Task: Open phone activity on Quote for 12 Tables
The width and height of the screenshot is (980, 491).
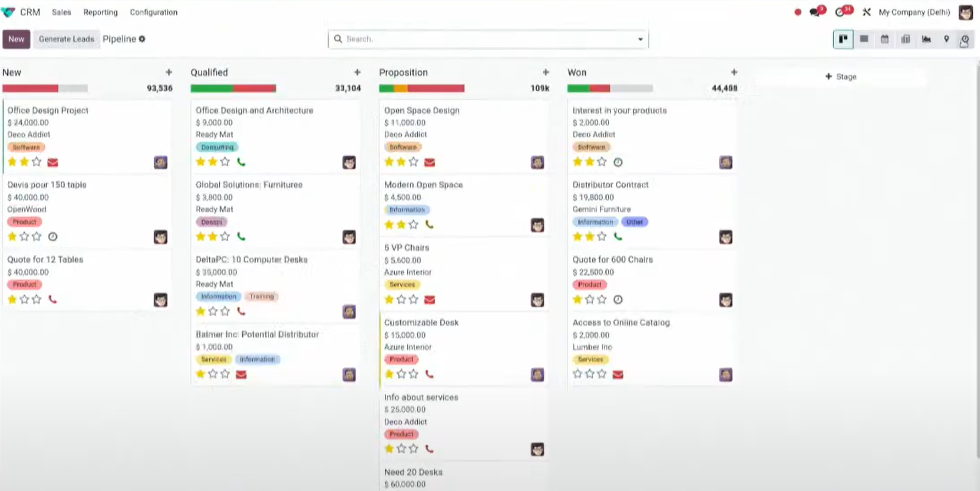Action: pos(52,299)
